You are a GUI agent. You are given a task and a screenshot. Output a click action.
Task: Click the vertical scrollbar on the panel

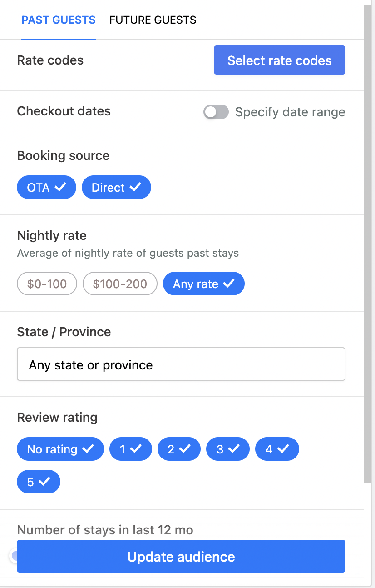point(368,227)
